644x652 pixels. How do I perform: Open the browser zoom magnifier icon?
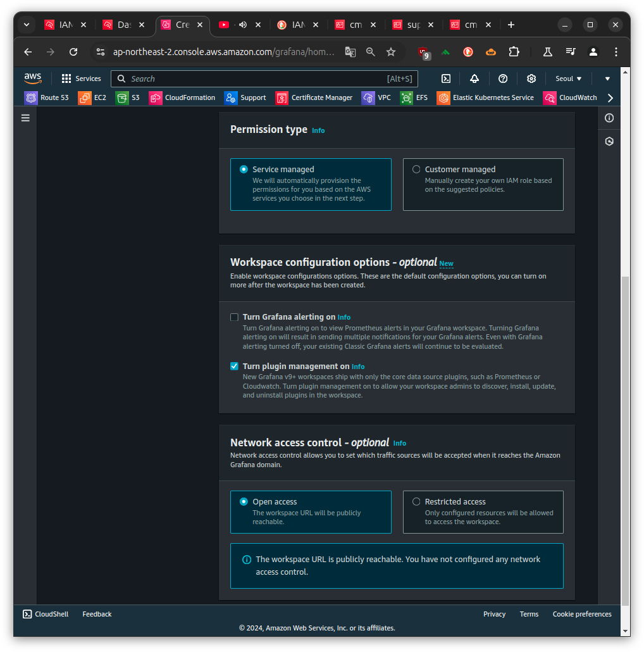[370, 52]
